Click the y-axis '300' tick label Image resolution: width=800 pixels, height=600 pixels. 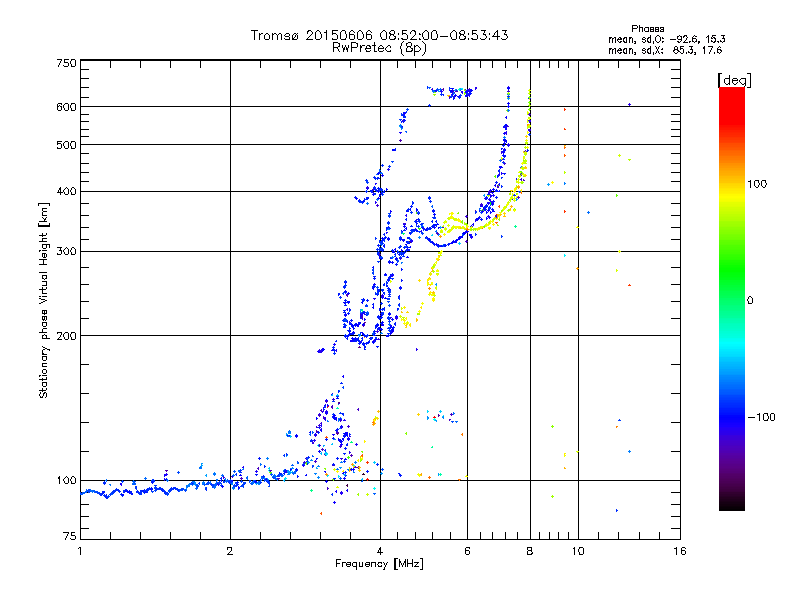click(x=66, y=252)
